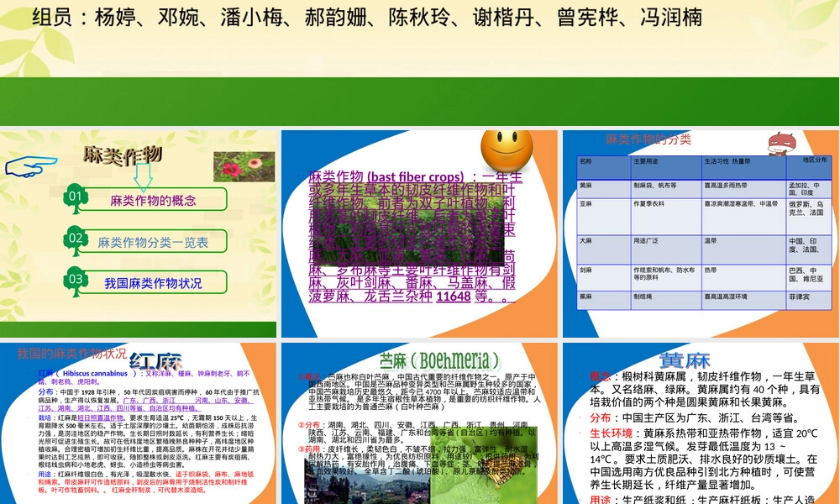This screenshot has width=840, height=504.
Task: Select the 俄罗斯、乌克兰、法国 table cell
Action: click(x=808, y=217)
